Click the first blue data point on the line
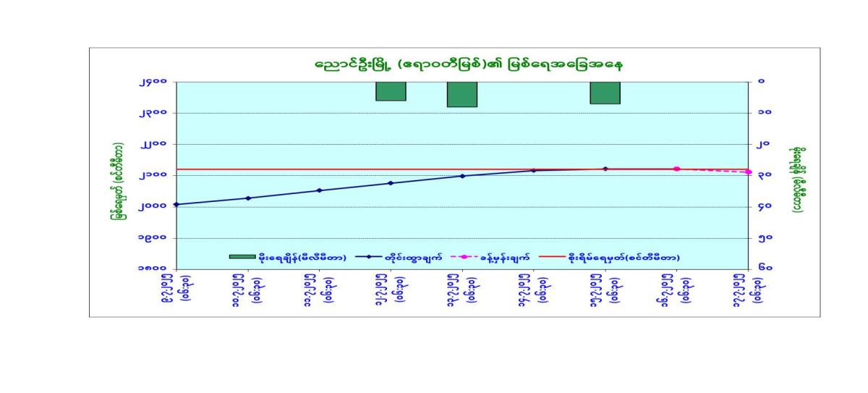 176,204
